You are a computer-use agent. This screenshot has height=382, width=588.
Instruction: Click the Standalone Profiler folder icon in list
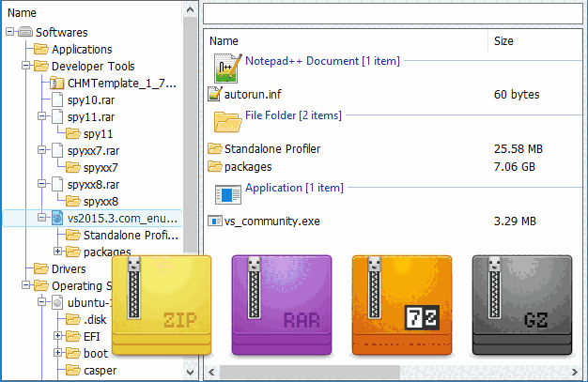pyautogui.click(x=215, y=148)
